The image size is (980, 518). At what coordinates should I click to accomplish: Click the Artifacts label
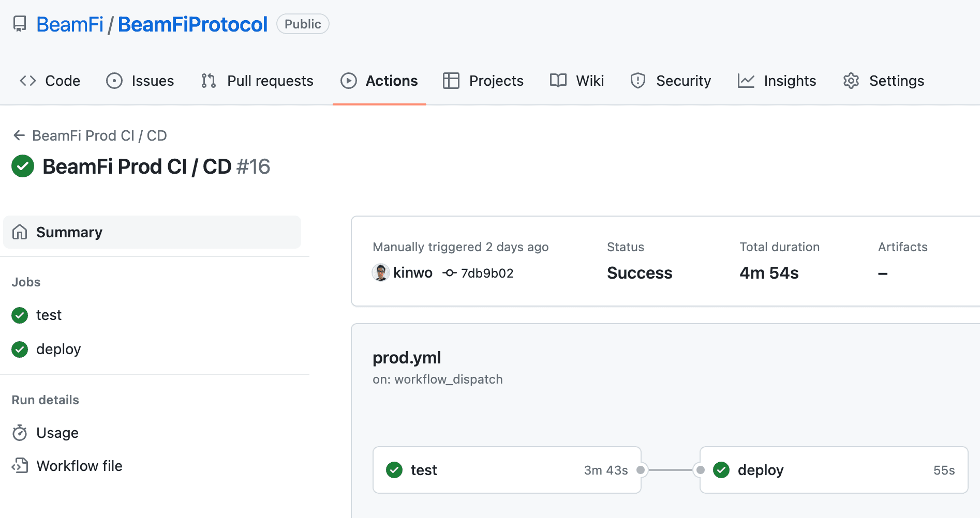[x=902, y=247]
